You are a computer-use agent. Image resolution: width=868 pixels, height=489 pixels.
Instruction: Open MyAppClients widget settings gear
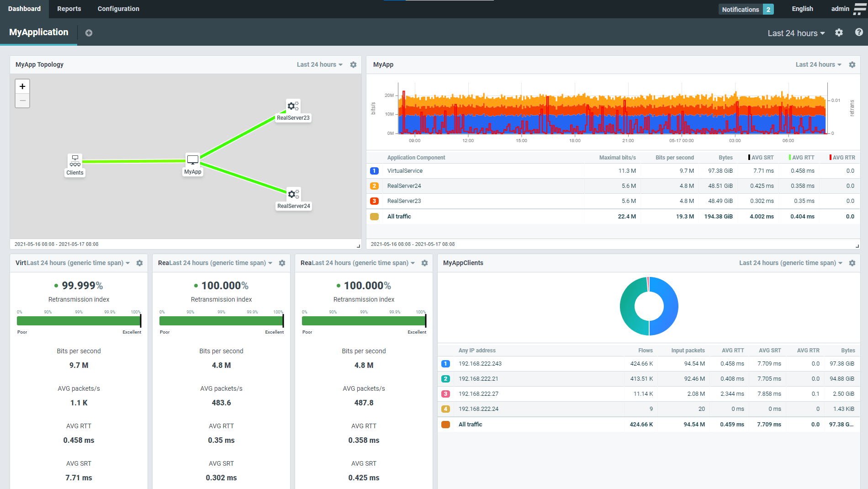click(852, 263)
